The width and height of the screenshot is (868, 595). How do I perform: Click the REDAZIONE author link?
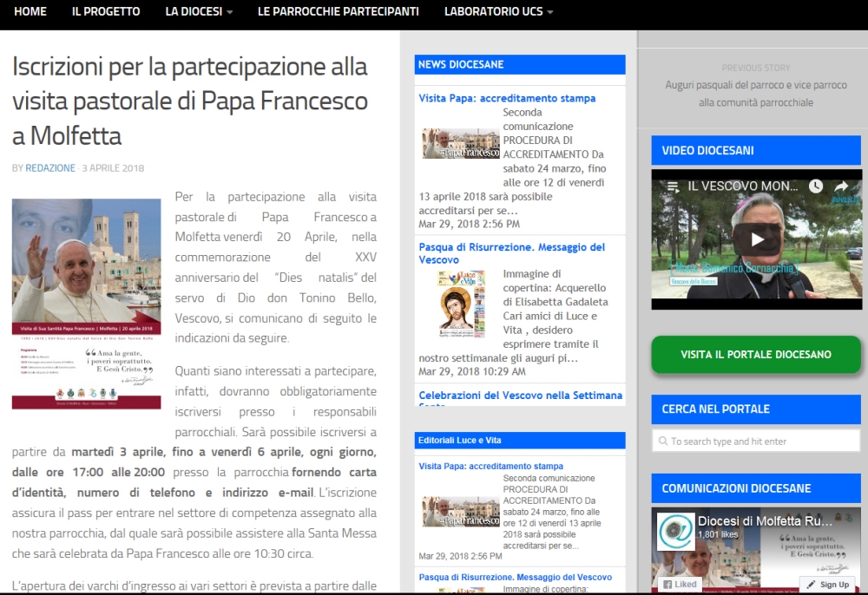(50, 168)
